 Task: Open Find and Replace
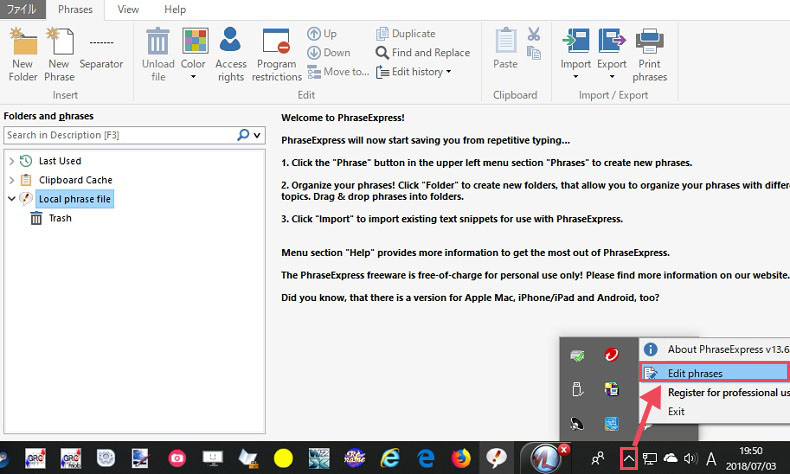tap(423, 52)
